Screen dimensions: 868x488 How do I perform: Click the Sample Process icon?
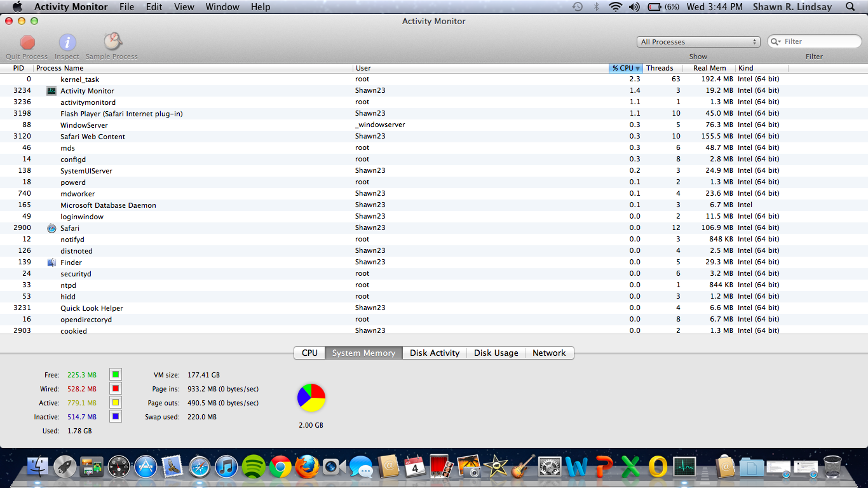[x=112, y=41]
